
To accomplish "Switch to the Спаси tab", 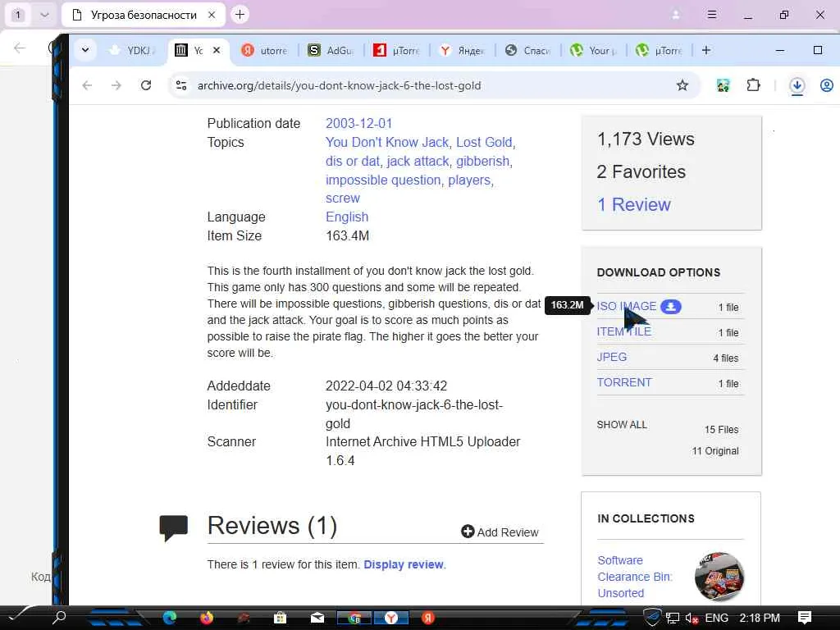I will (529, 50).
